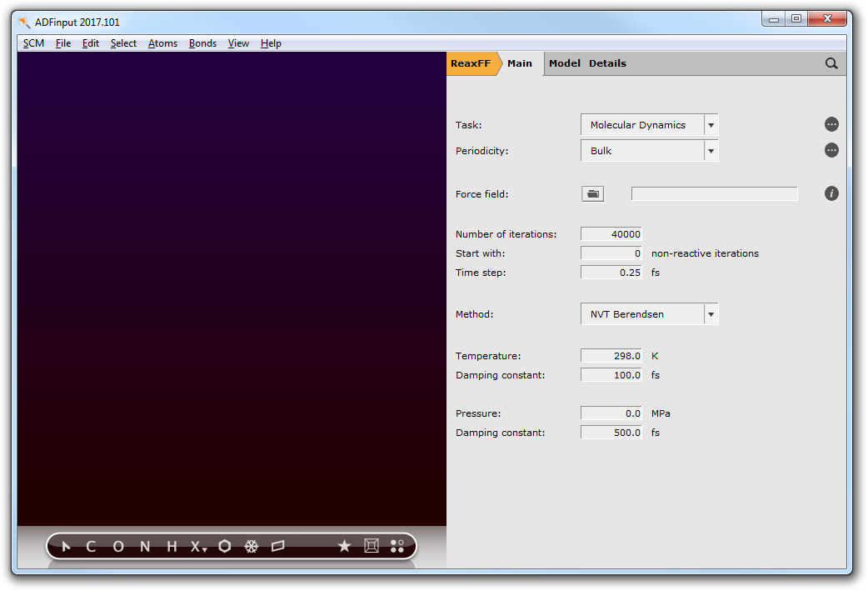Open the ReaxFF engine selector
The image size is (868, 591).
[x=471, y=63]
